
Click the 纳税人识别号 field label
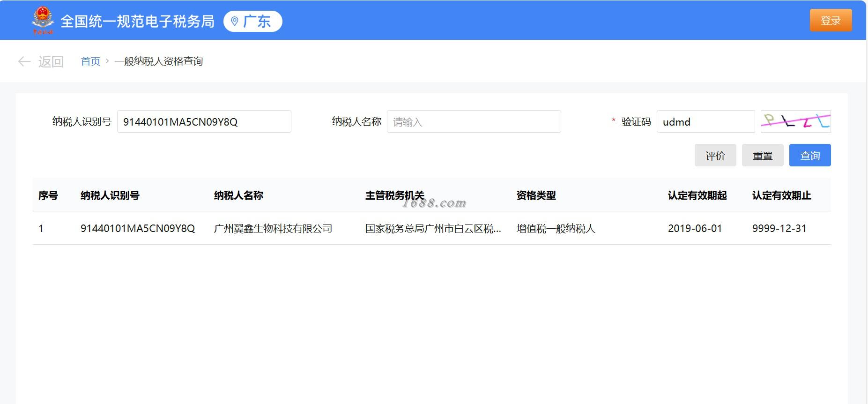pyautogui.click(x=82, y=122)
